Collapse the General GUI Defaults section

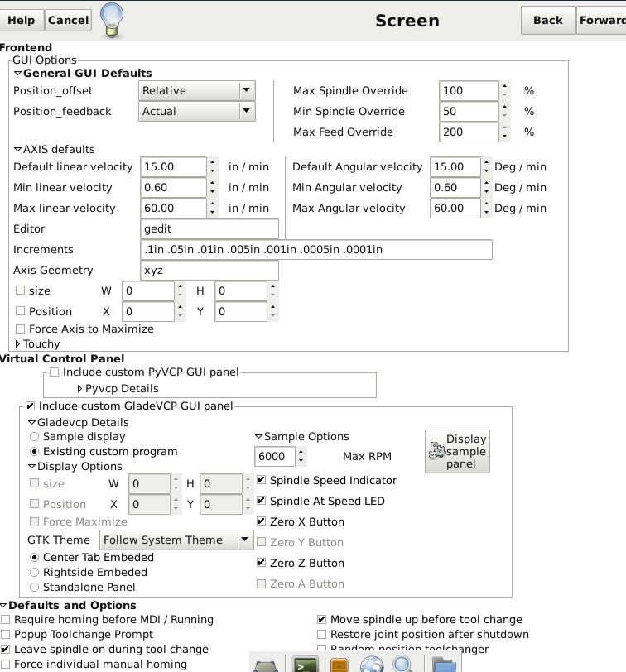(x=18, y=74)
